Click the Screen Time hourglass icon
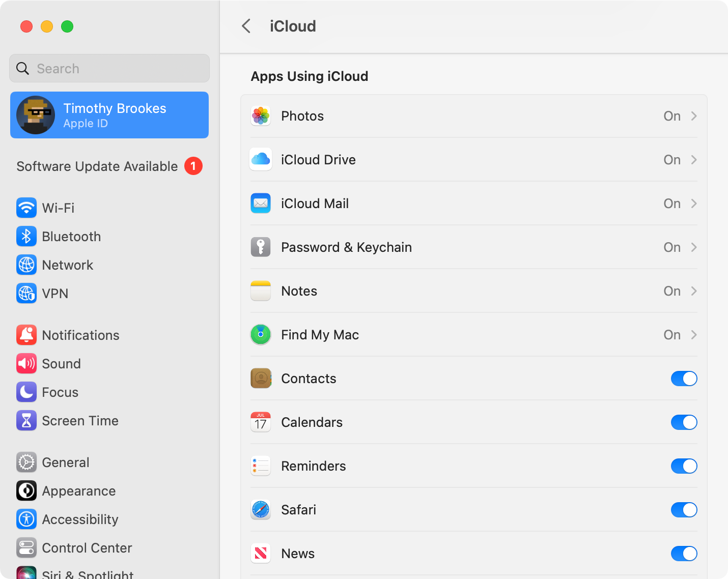This screenshot has width=728, height=579. pyautogui.click(x=26, y=420)
